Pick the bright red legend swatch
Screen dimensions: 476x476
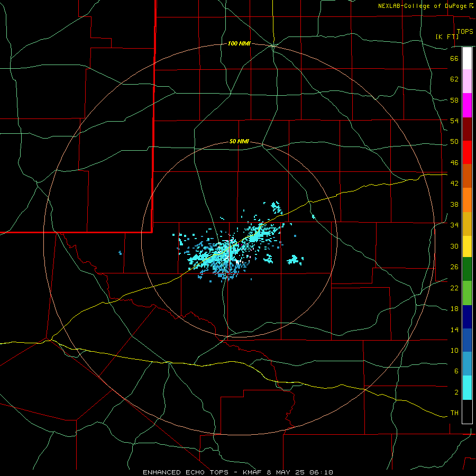(467, 152)
